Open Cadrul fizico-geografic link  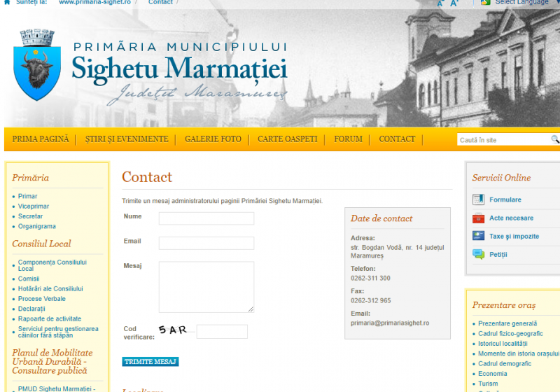(510, 333)
